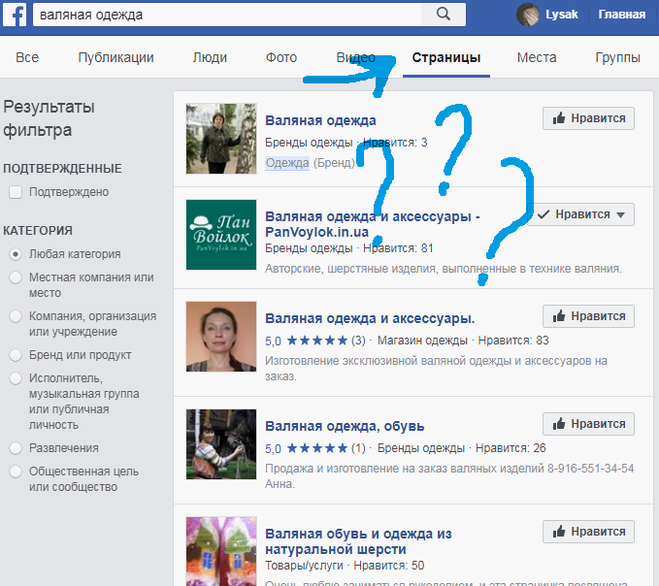The width and height of the screenshot is (659, 586).
Task: Click the Одежда category link
Action: [x=287, y=163]
